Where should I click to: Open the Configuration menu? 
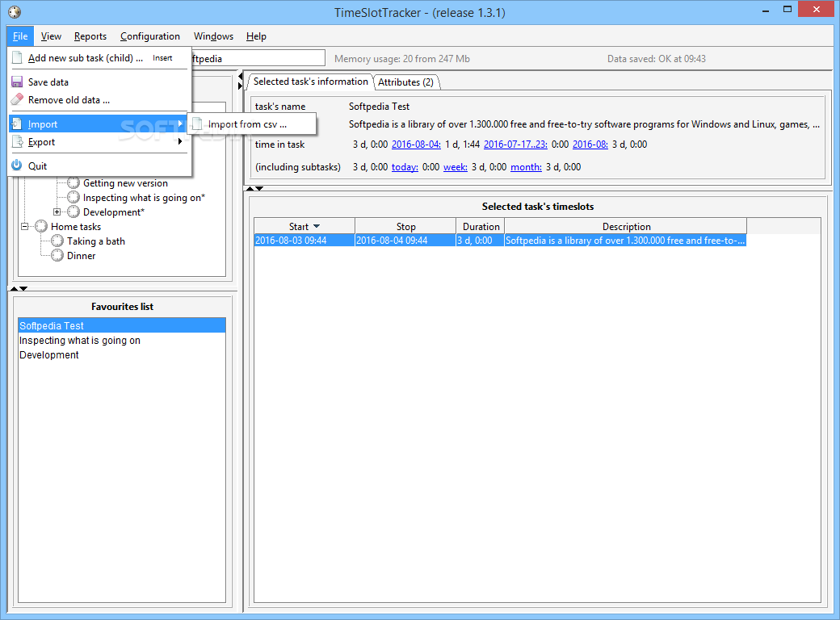[150, 36]
